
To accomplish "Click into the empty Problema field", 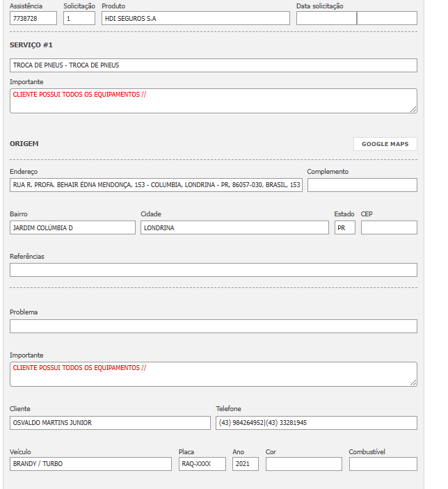I will pyautogui.click(x=213, y=326).
